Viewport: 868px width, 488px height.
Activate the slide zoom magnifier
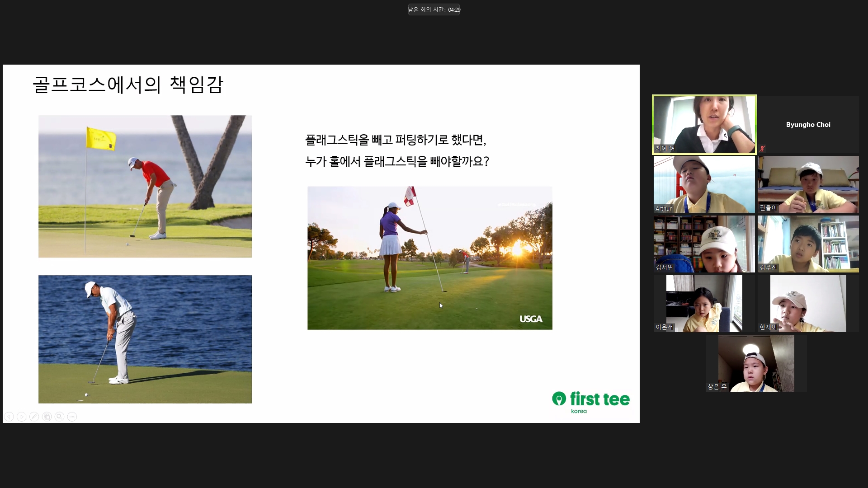[x=59, y=417]
